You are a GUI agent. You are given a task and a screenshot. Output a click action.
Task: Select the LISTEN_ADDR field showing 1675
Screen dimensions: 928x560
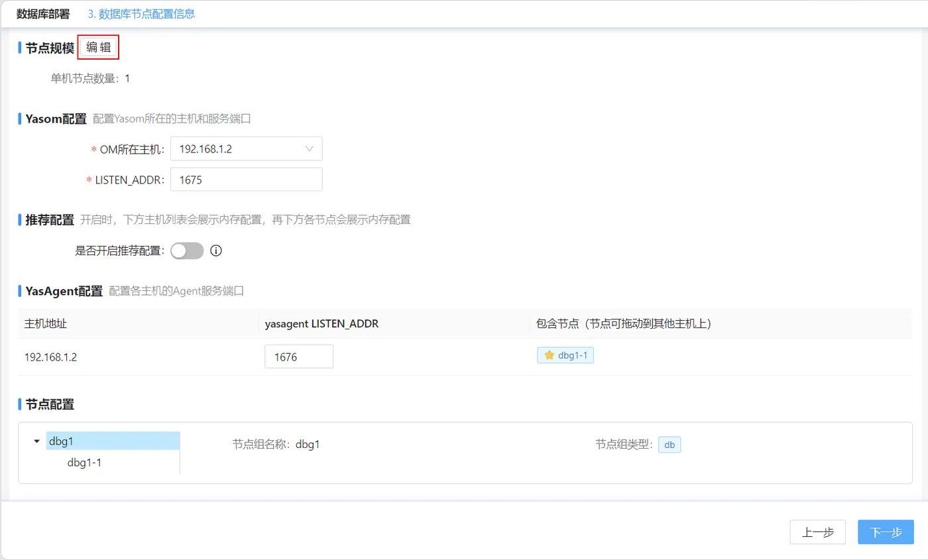point(245,179)
